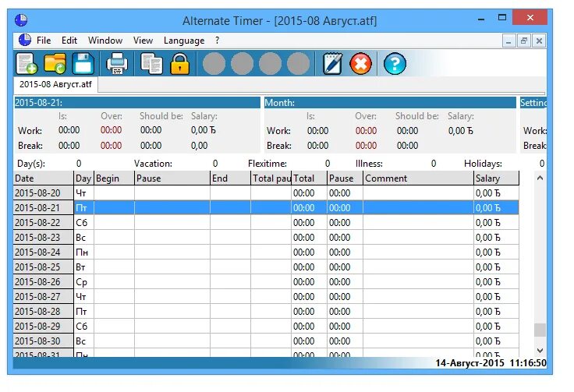Image resolution: width=574 pixels, height=392 pixels.
Task: Click the Salary column header
Action: click(x=496, y=178)
